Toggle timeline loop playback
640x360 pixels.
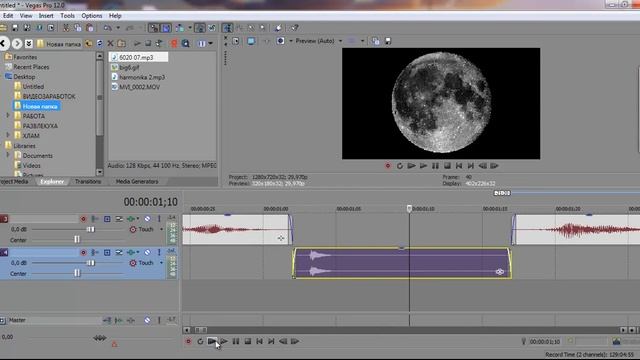click(x=200, y=341)
